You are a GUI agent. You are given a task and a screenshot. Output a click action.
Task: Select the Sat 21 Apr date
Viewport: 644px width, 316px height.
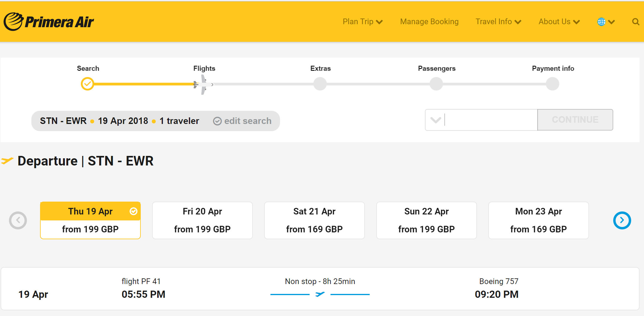tap(314, 220)
